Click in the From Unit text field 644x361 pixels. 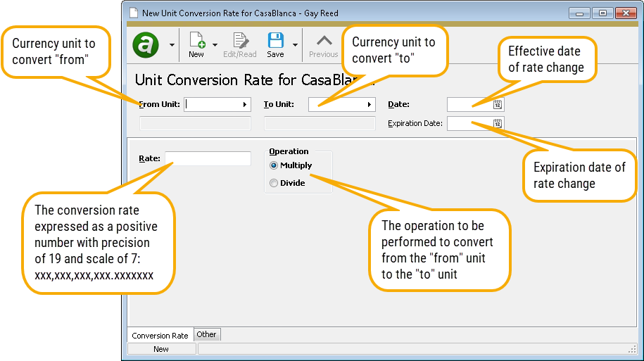point(211,105)
